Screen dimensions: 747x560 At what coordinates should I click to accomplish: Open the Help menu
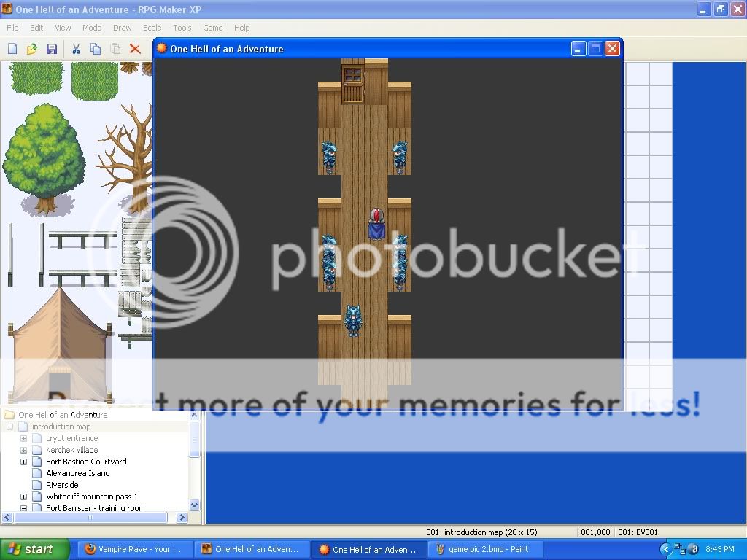coord(241,28)
